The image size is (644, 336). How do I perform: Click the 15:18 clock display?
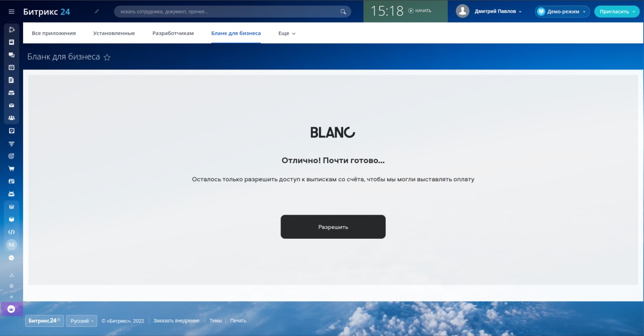pyautogui.click(x=387, y=11)
